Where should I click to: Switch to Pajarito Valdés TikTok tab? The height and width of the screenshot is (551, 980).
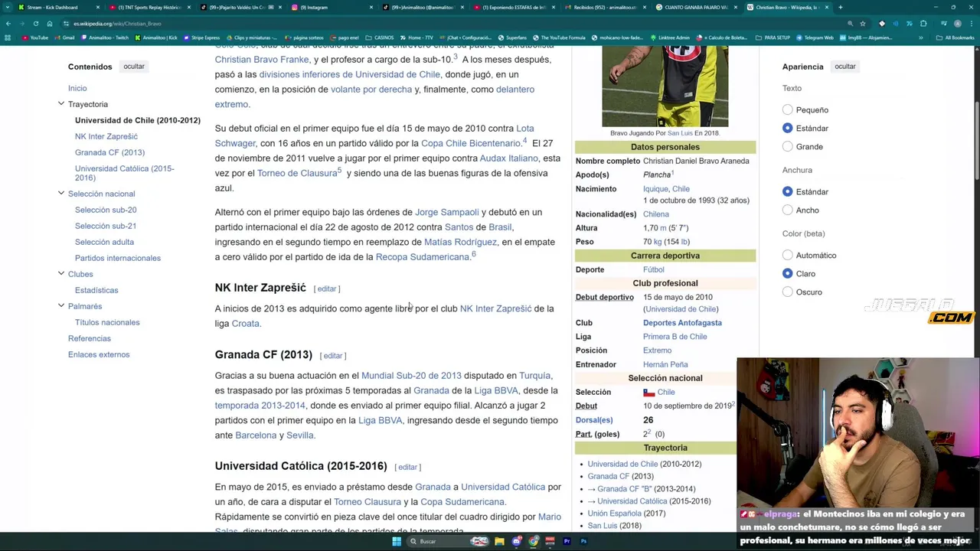click(x=242, y=7)
